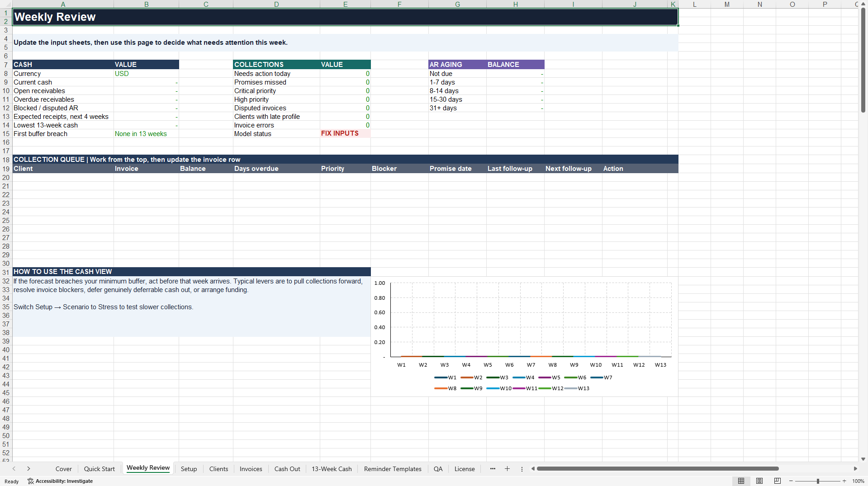The height and width of the screenshot is (486, 868).
Task: Add a new sheet with plus icon
Action: click(x=507, y=469)
